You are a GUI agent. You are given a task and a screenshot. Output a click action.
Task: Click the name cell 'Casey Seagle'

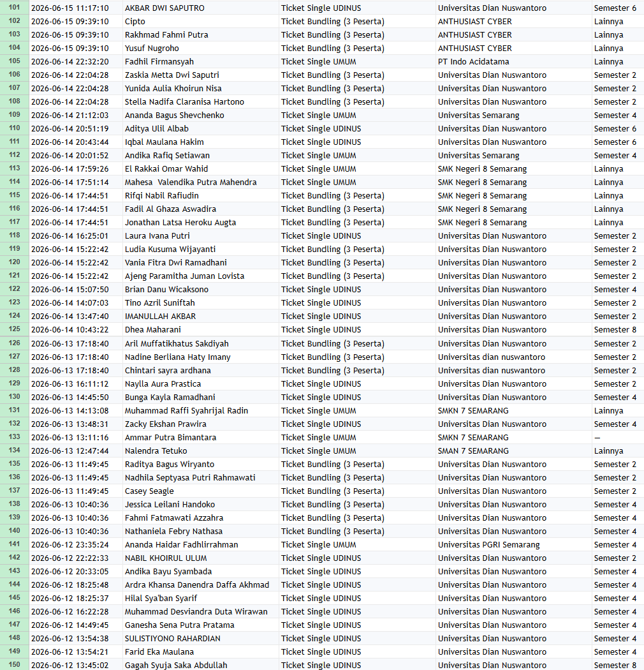click(201, 491)
